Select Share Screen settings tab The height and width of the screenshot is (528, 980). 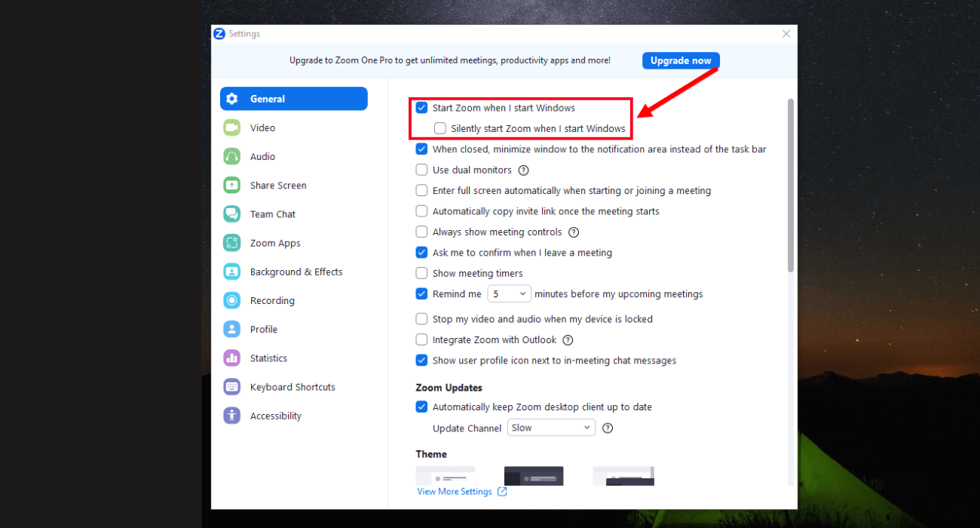click(294, 185)
